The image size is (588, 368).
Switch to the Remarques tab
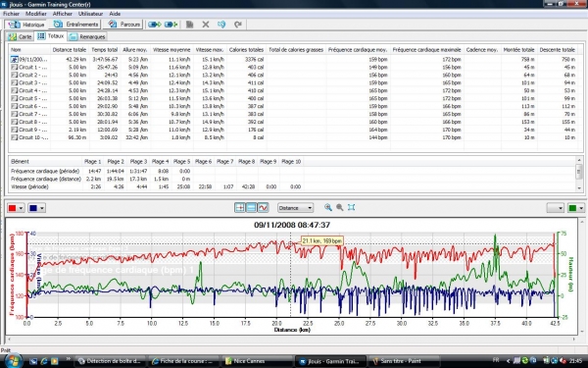87,36
